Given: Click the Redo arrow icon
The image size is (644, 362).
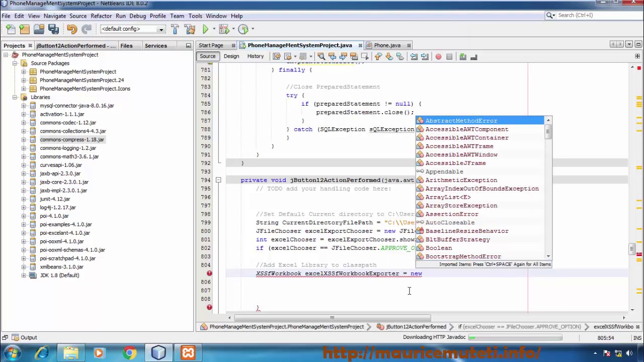Looking at the screenshot, I should [x=87, y=29].
